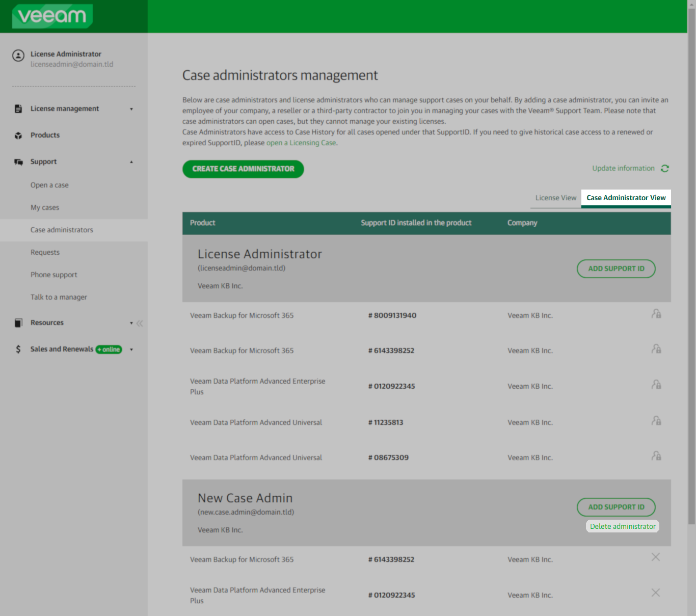This screenshot has width=696, height=616.
Task: Remove New Case Admin's Support ID 0120922345
Action: (x=656, y=593)
